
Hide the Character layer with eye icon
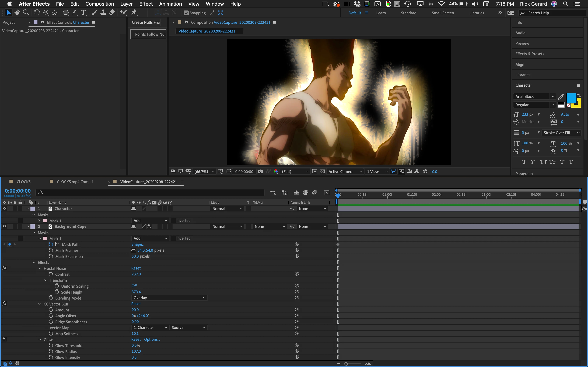coord(4,208)
